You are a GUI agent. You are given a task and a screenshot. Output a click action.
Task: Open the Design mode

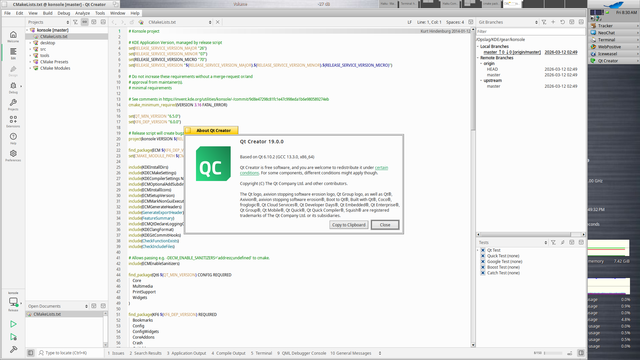pyautogui.click(x=13, y=70)
